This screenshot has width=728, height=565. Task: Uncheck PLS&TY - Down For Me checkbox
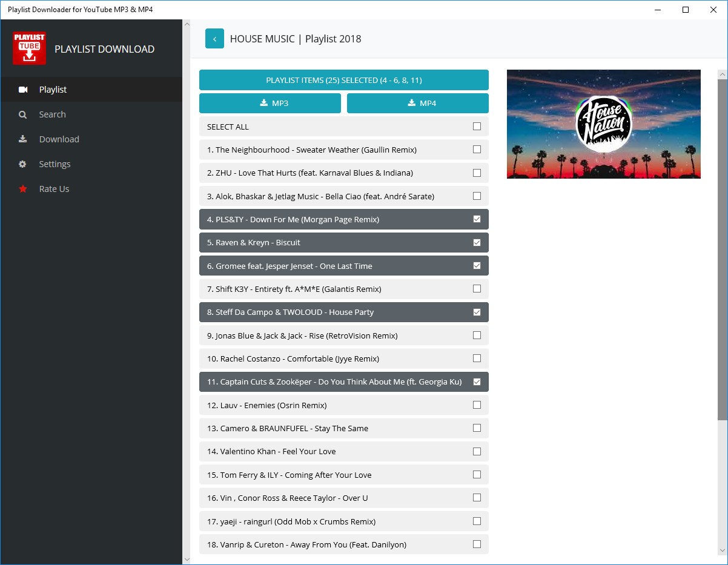tap(477, 219)
